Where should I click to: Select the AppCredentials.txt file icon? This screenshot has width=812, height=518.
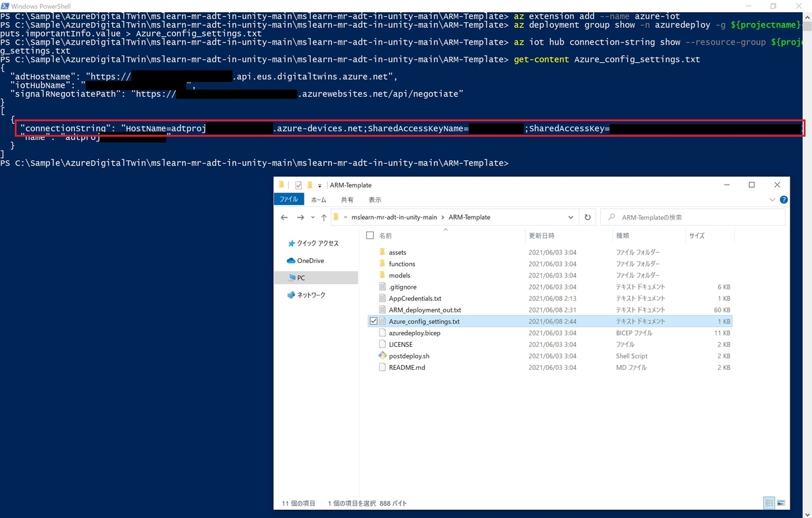click(382, 298)
